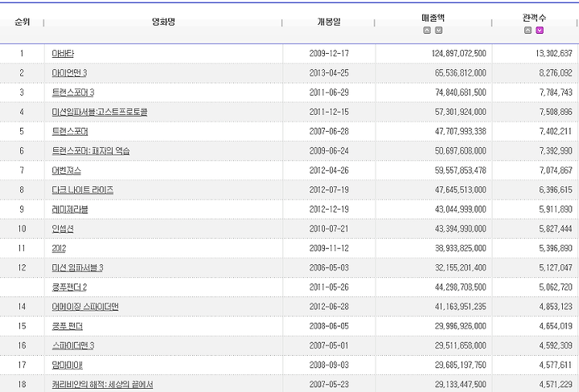Screen dimensions: 579x392
Task: Select audience count 7,784,743
Action: pyautogui.click(x=556, y=92)
